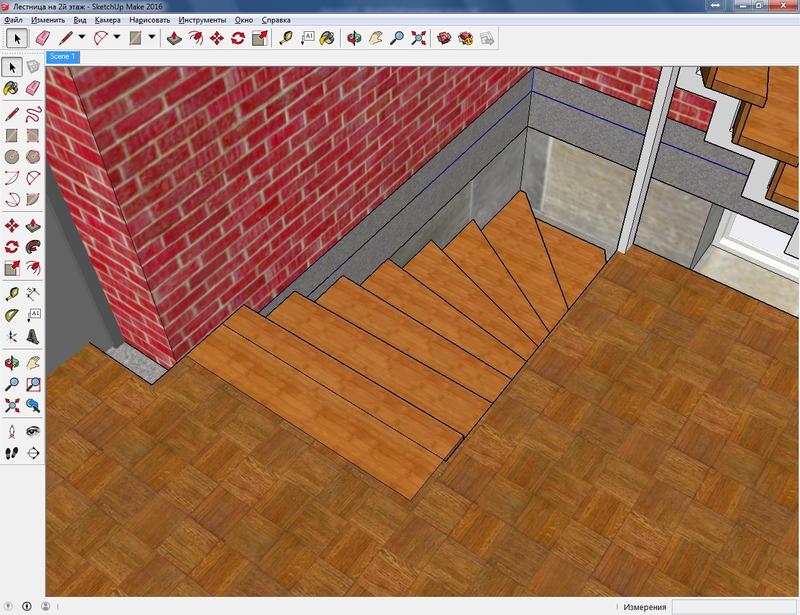Image resolution: width=800 pixels, height=615 pixels.
Task: Open the Вид menu
Action: (80, 20)
